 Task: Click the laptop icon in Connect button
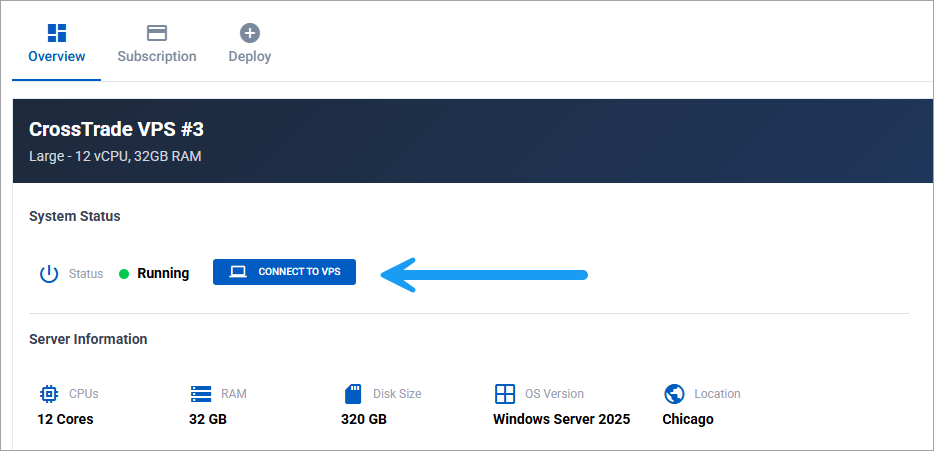tap(238, 272)
